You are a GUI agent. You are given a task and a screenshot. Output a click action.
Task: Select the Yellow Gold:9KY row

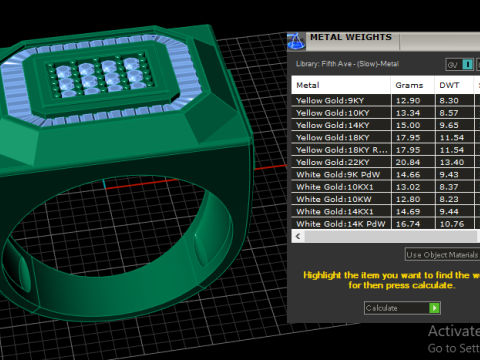pos(386,100)
